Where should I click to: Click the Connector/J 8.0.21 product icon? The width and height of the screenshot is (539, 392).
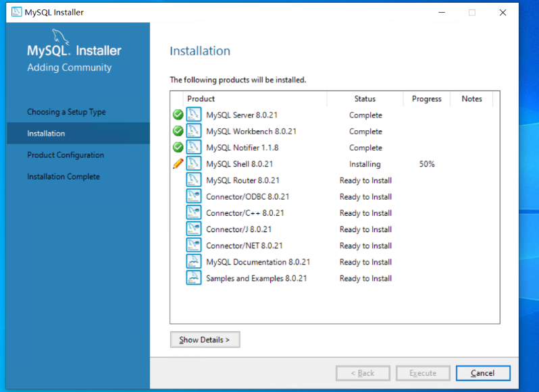194,229
